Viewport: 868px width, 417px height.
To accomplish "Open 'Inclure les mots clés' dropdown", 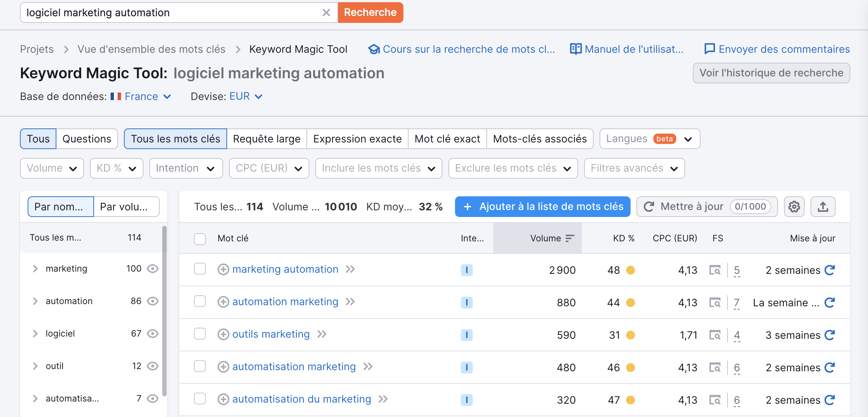I will (379, 168).
